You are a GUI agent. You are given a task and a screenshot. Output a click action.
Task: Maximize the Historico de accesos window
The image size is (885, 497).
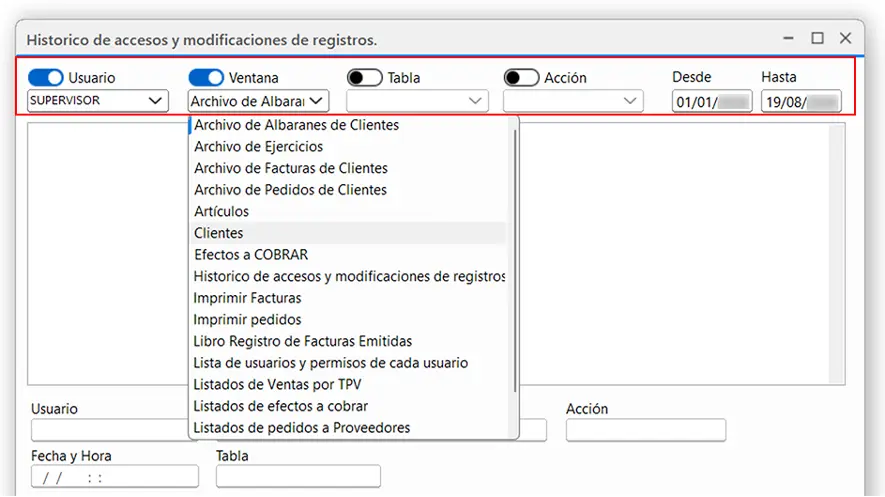tap(817, 38)
